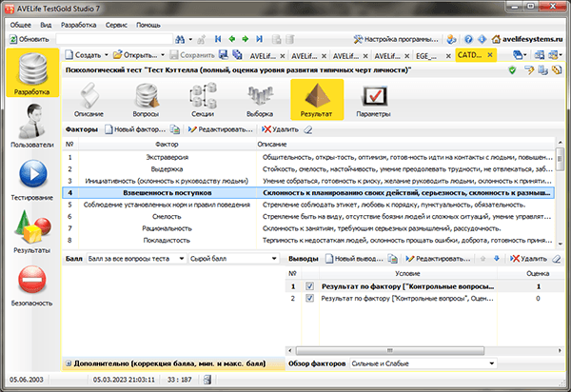Copy factor icon next to Новый фактор

tap(175, 129)
